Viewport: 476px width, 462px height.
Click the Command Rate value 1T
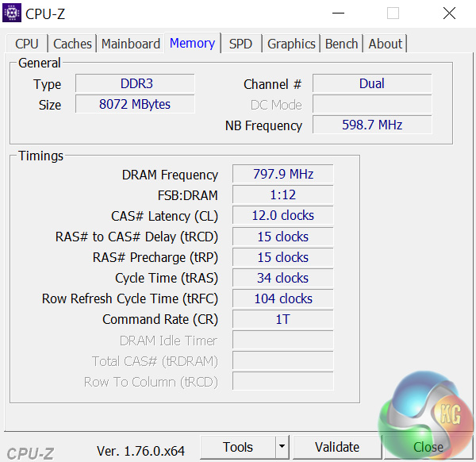click(x=283, y=319)
